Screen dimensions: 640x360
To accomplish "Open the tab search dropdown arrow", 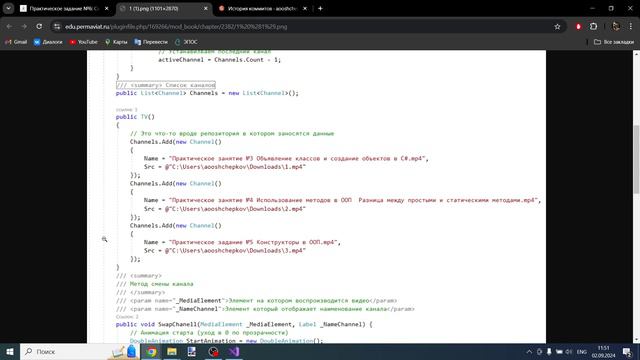I will point(8,8).
